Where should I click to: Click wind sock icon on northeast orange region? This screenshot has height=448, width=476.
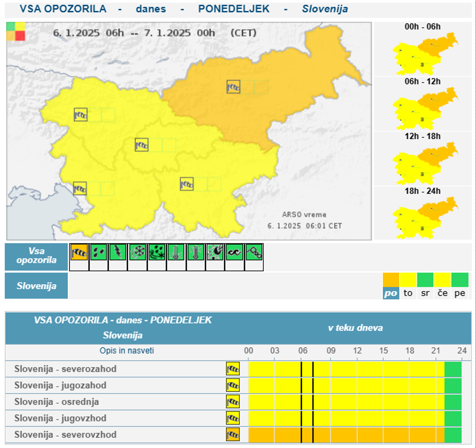233,87
